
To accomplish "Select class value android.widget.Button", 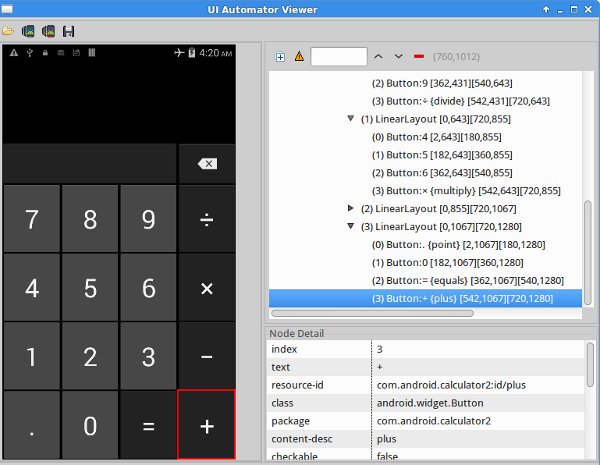I will 430,403.
